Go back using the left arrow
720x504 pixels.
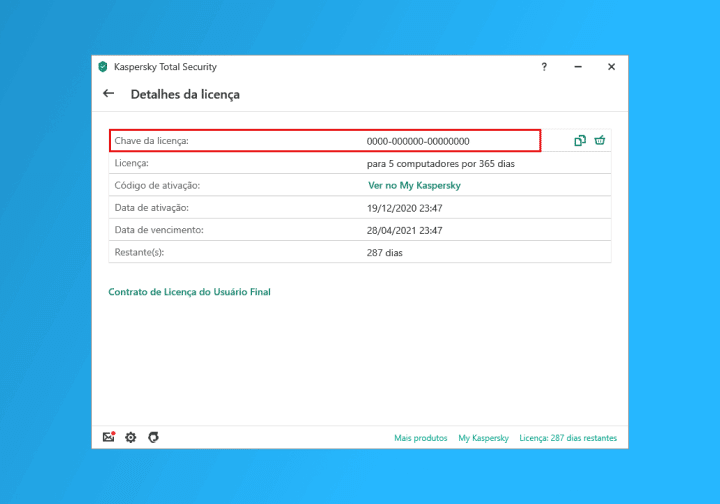pos(109,94)
